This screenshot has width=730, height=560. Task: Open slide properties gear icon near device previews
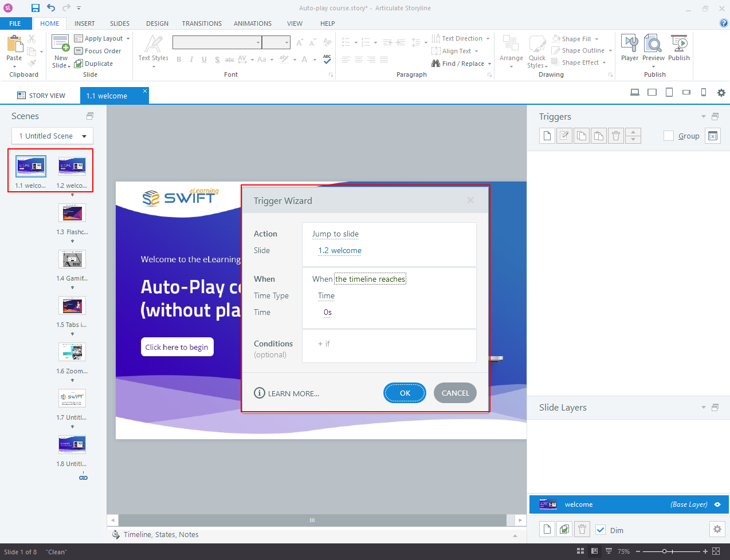721,93
